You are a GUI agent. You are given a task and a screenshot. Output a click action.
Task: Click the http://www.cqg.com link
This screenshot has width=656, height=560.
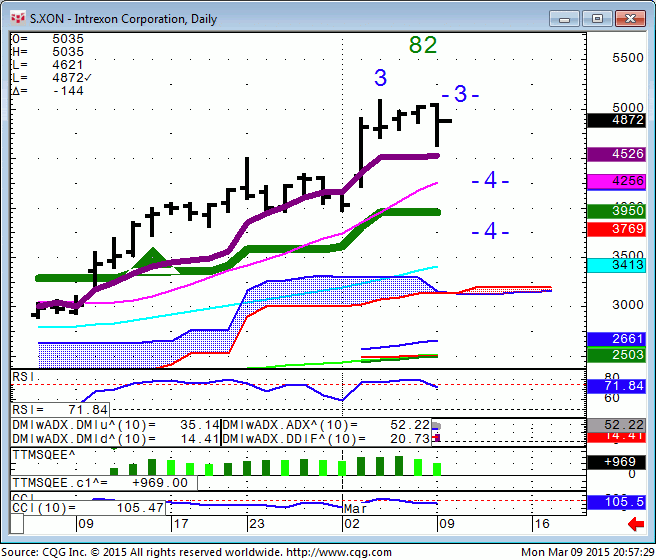click(x=339, y=552)
